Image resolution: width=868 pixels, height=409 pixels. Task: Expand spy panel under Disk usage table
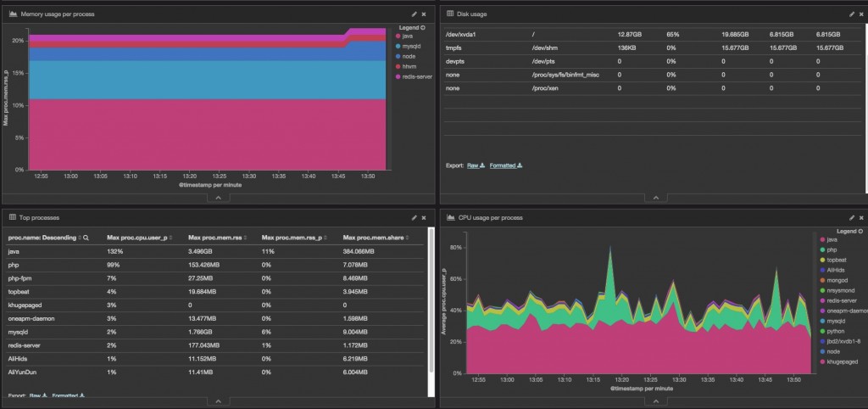tap(656, 198)
